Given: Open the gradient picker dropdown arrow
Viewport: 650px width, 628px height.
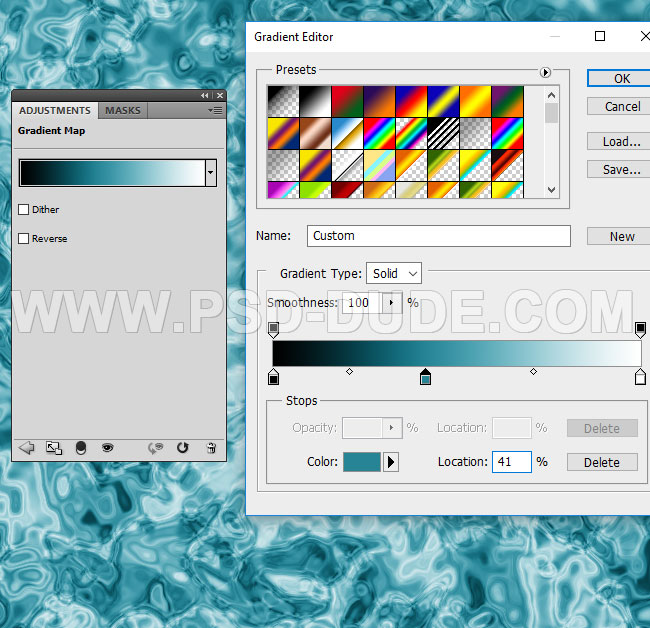Looking at the screenshot, I should (211, 172).
